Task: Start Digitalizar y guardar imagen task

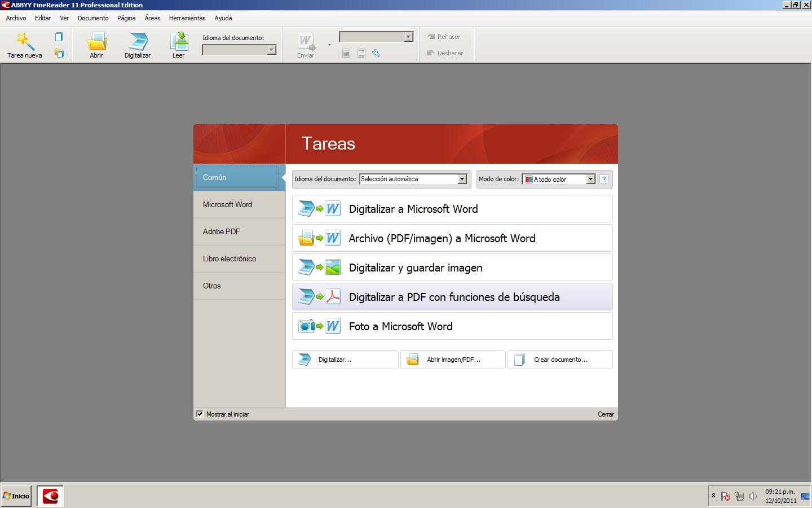Action: tap(452, 268)
